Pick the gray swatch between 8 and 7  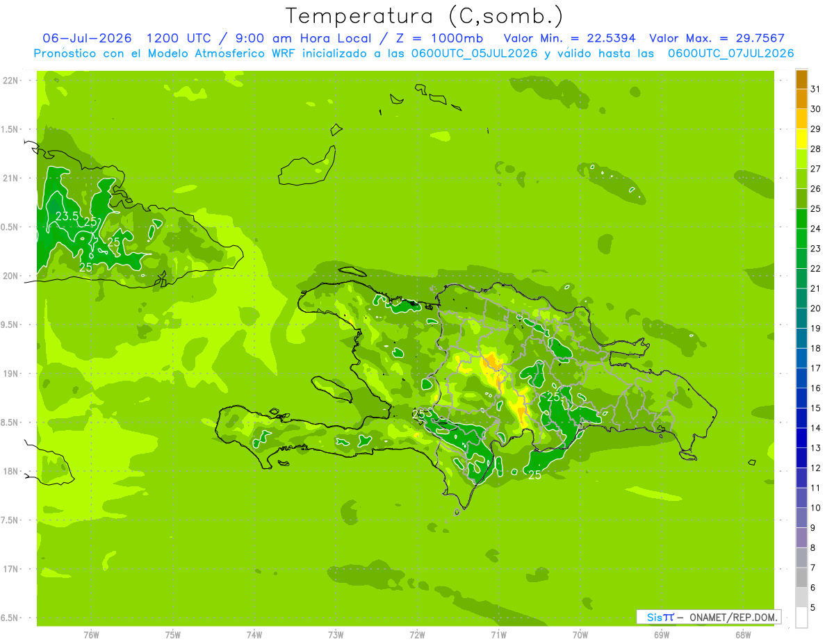point(801,558)
